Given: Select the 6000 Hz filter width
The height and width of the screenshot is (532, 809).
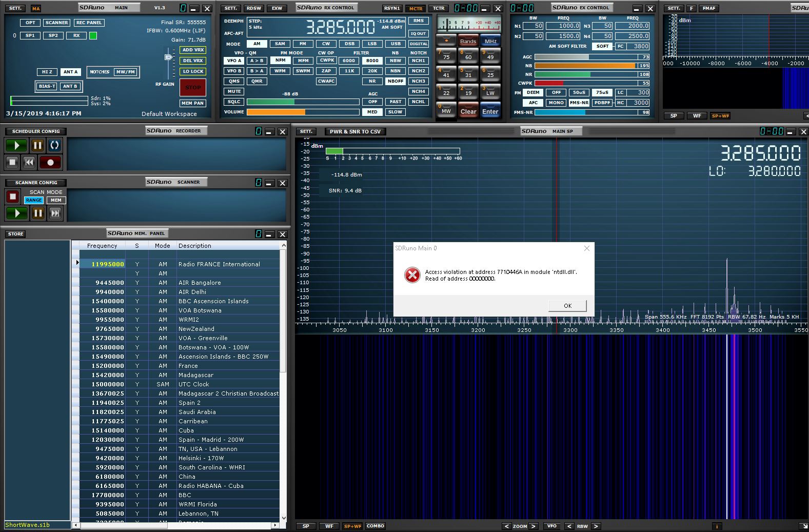Looking at the screenshot, I should [x=349, y=61].
